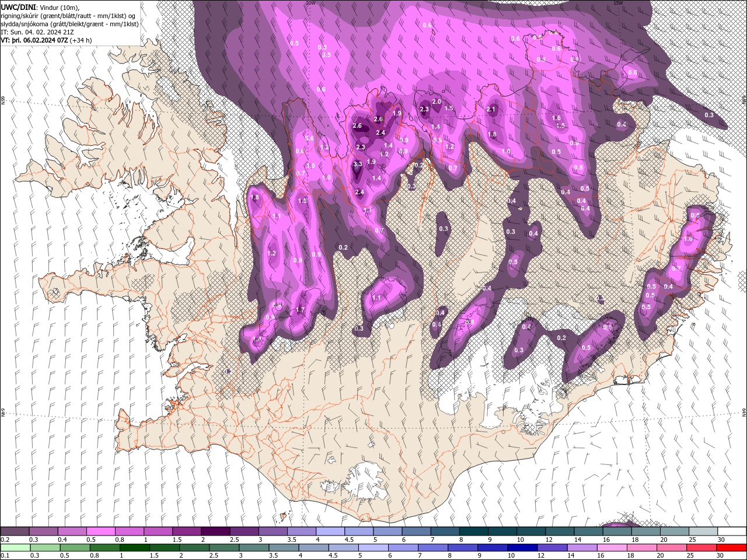747x560 pixels.
Task: Click the '3.3' snowfall value on the map
Action: coord(358,164)
